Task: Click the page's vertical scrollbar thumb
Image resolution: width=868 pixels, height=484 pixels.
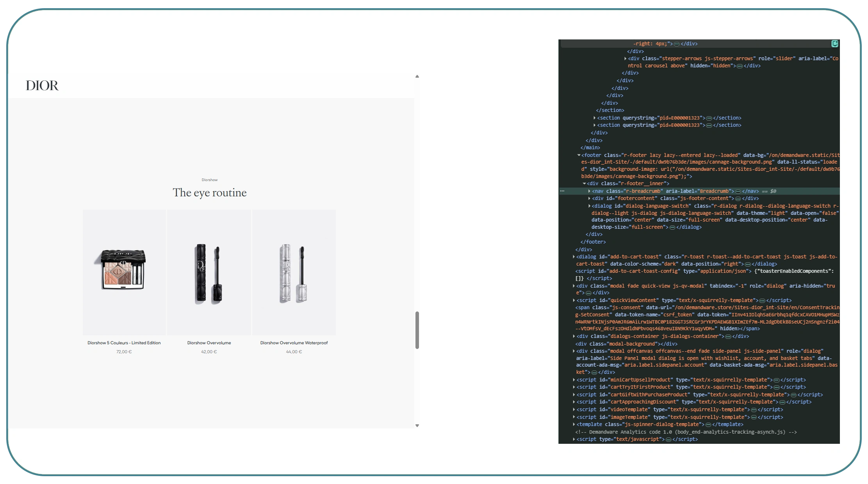Action: [417, 330]
